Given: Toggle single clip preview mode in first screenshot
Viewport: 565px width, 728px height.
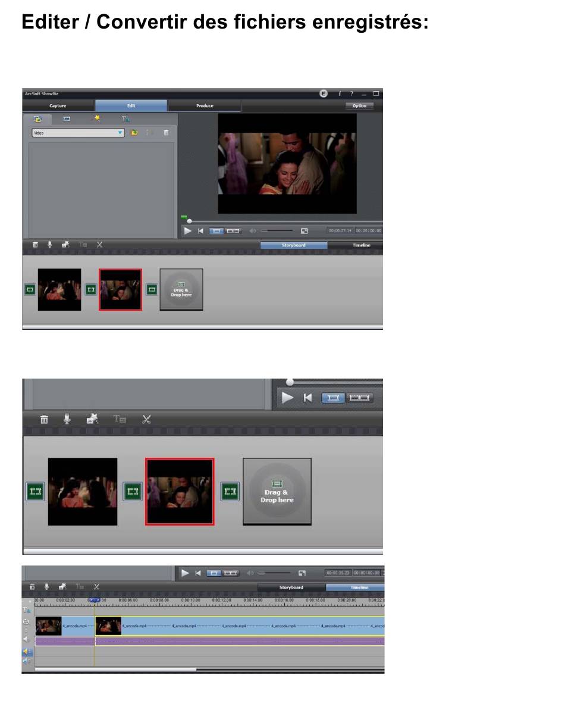Looking at the screenshot, I should point(217,231).
